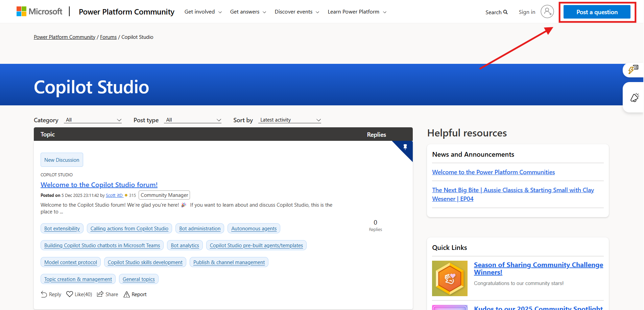
Task: Open the lightning chat side widget
Action: (x=633, y=69)
